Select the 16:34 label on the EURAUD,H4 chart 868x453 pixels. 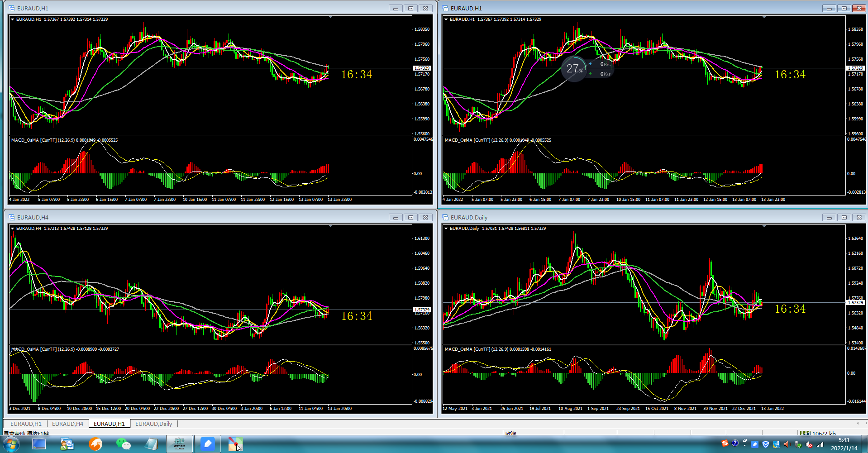point(357,316)
